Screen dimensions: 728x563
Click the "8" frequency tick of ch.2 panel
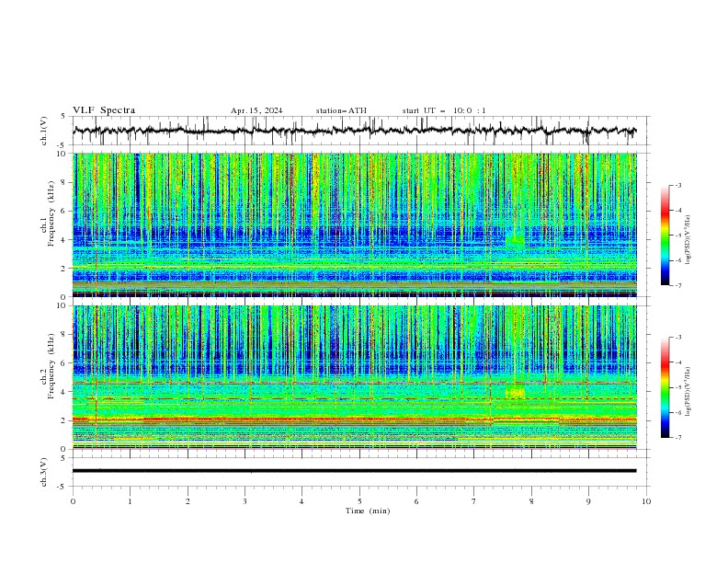pos(64,335)
